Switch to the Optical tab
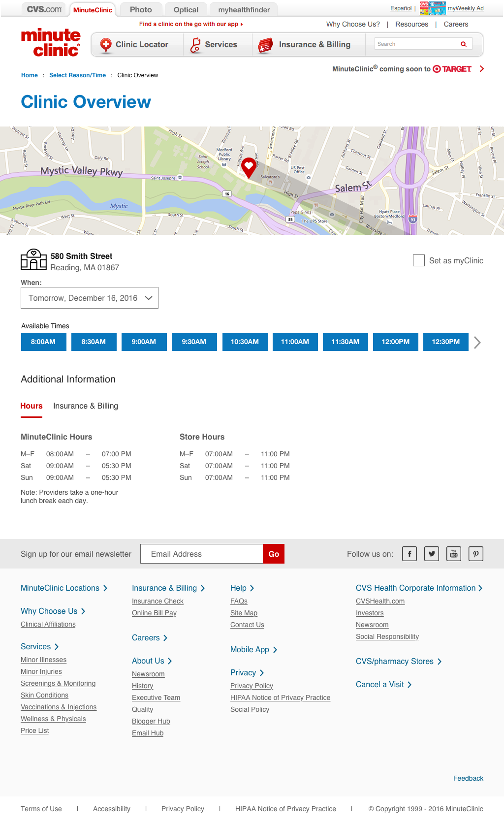Viewport: 504px width, 823px height. [x=186, y=9]
